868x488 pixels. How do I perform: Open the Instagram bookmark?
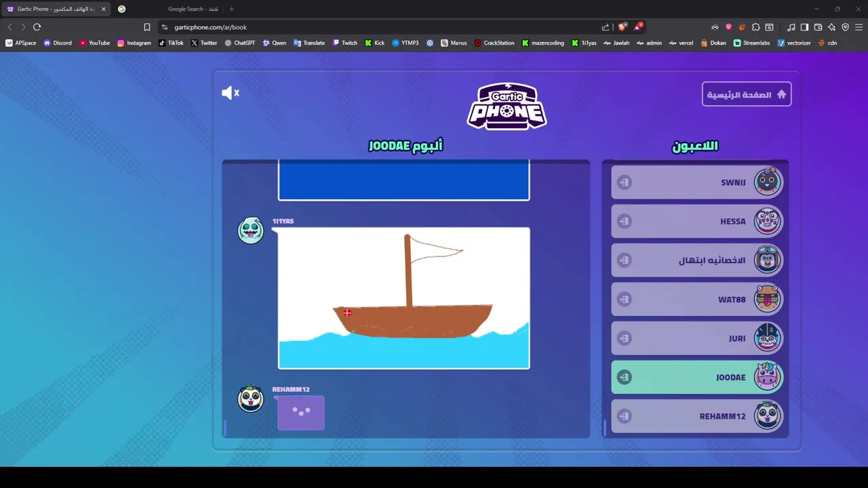click(134, 43)
